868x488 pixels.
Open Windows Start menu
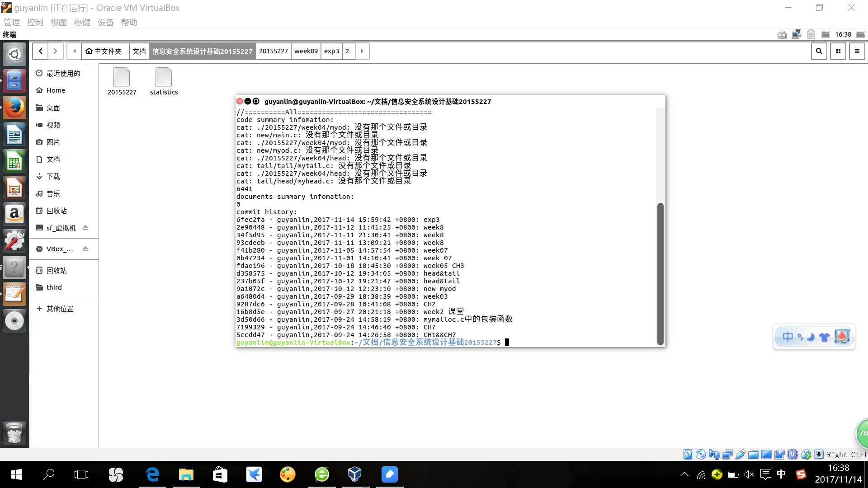16,474
